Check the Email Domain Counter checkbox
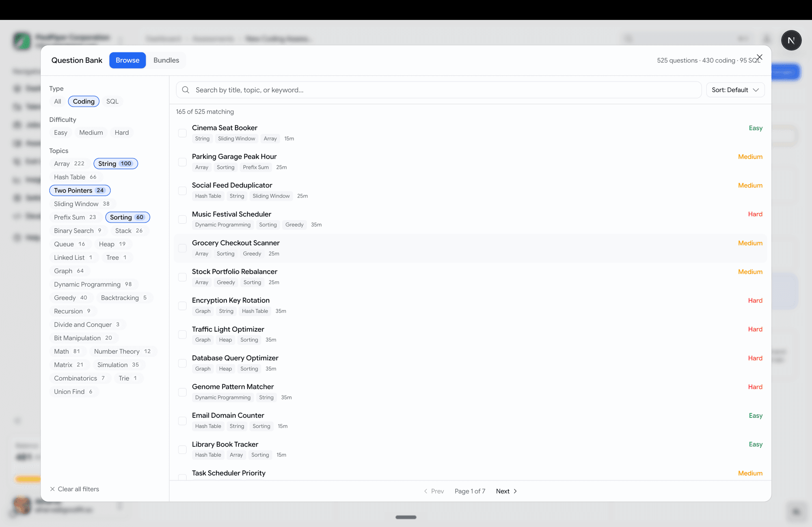This screenshot has height=527, width=812. (x=182, y=421)
